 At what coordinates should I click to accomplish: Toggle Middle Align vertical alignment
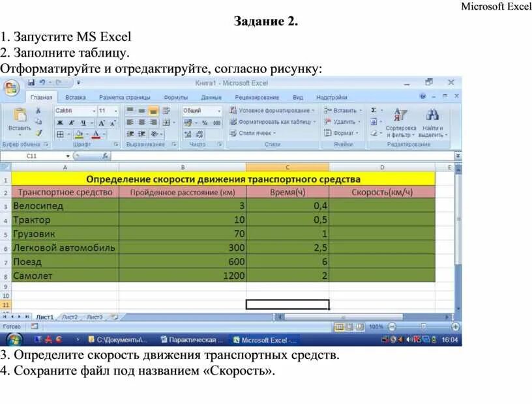point(142,111)
